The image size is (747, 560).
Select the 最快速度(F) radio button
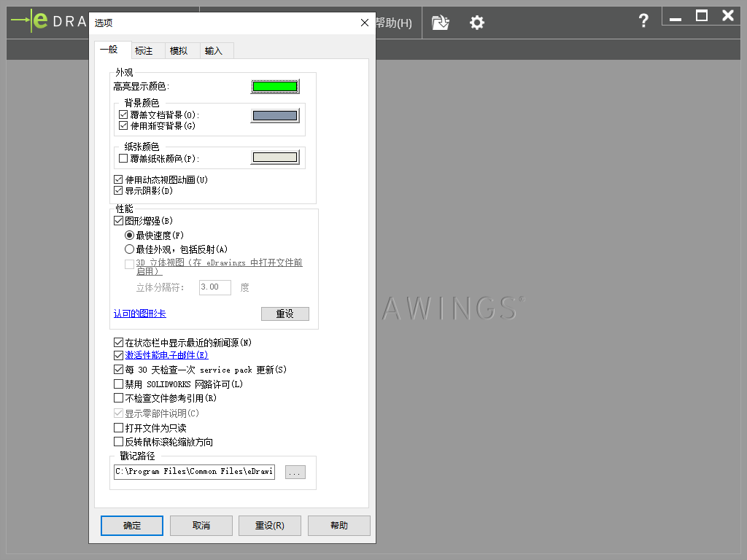[x=129, y=236]
